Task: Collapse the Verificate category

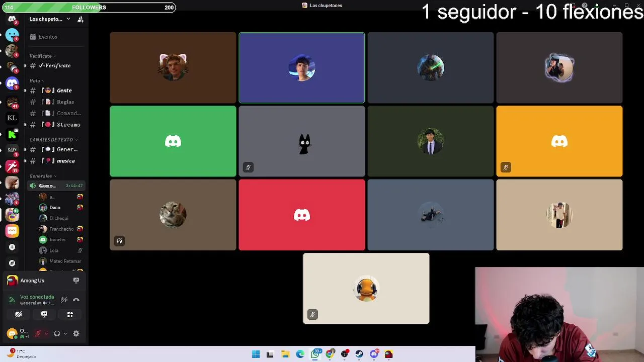Action: [43, 56]
